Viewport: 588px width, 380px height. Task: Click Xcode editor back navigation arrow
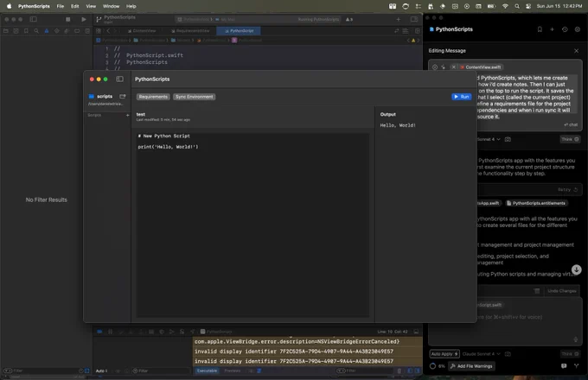click(109, 31)
